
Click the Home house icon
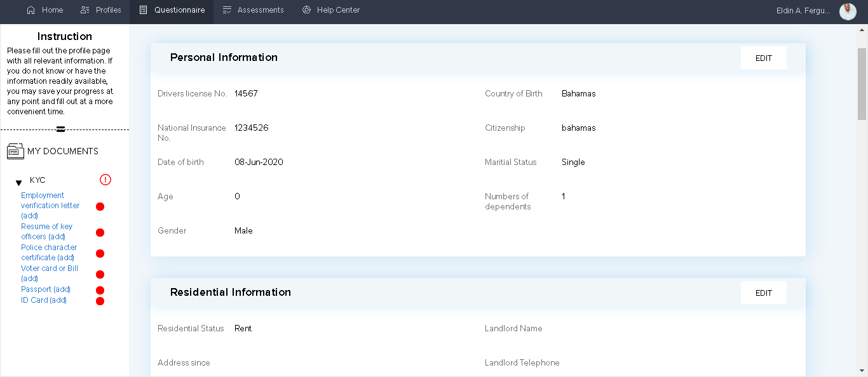click(31, 10)
